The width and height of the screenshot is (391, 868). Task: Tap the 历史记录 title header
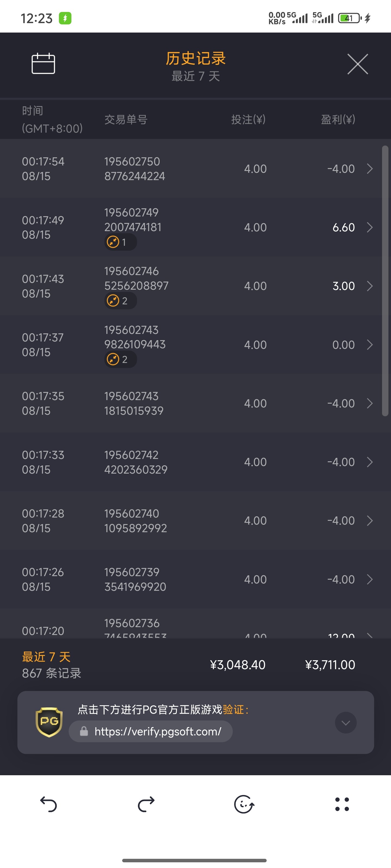195,59
